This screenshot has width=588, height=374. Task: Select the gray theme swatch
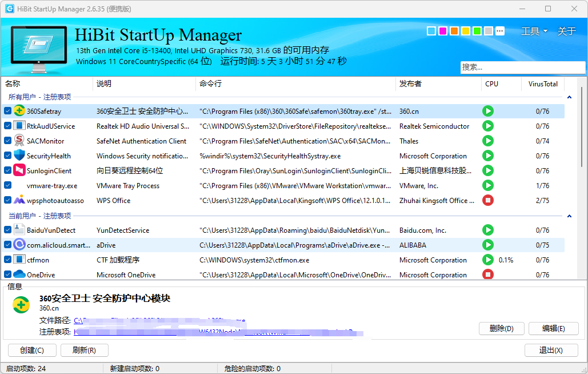pos(488,31)
